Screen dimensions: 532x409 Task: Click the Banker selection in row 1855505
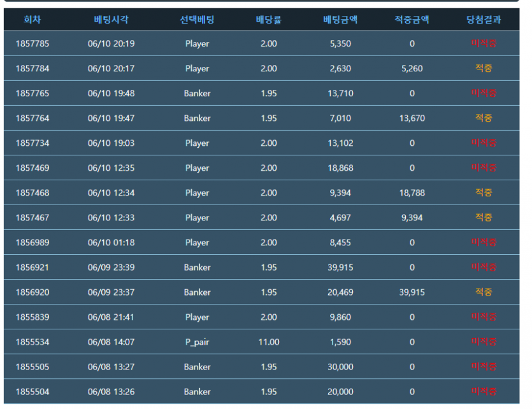[x=197, y=367]
